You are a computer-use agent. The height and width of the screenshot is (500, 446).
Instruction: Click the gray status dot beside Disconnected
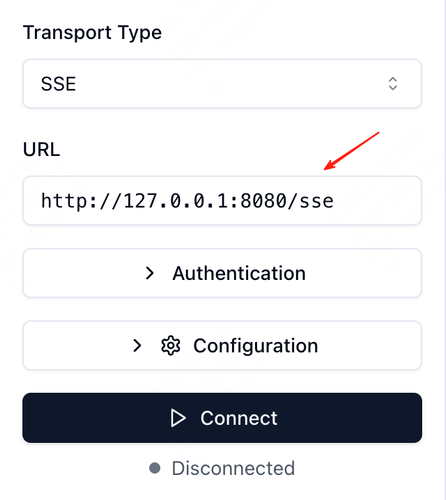pos(155,468)
